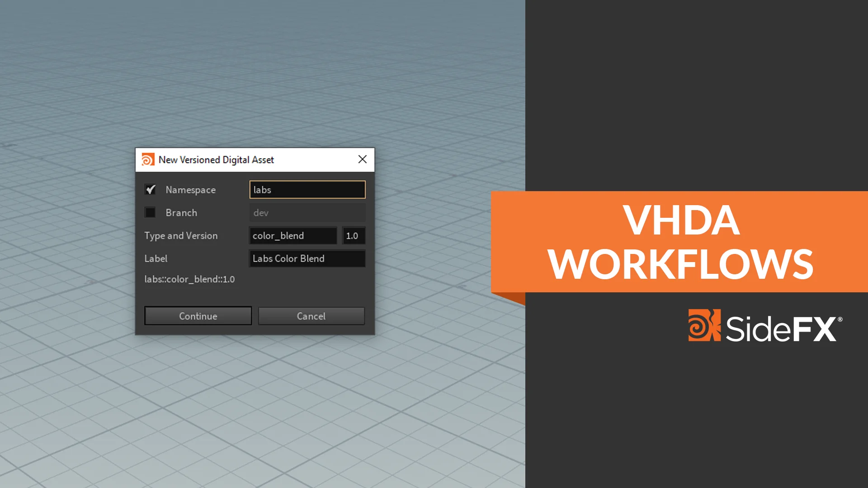Click the asset type field color_blend
Image resolution: width=868 pixels, height=488 pixels.
pos(292,236)
